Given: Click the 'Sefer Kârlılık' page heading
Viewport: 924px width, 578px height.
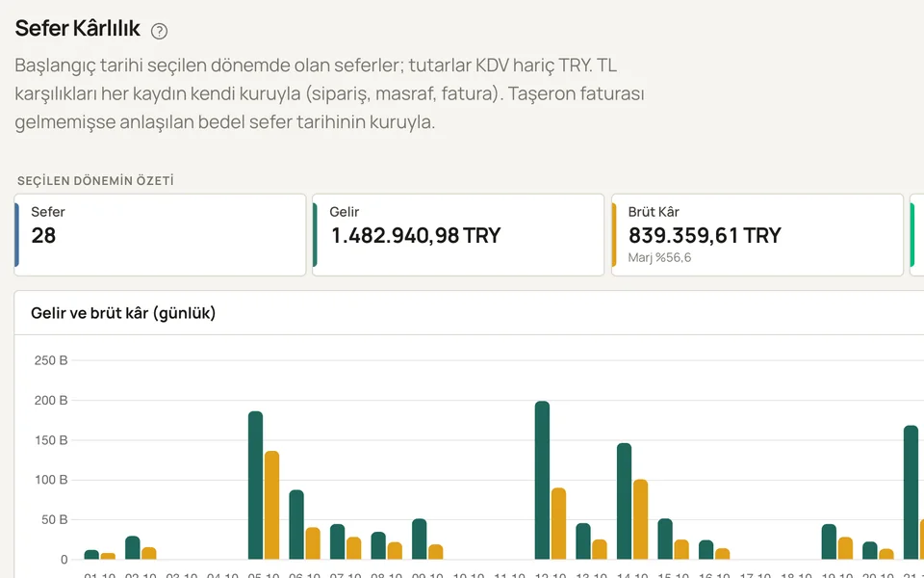Looking at the screenshot, I should (77, 28).
